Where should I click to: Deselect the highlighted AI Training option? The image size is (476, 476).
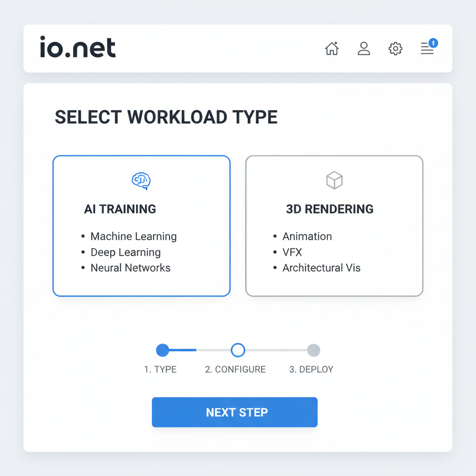(141, 226)
